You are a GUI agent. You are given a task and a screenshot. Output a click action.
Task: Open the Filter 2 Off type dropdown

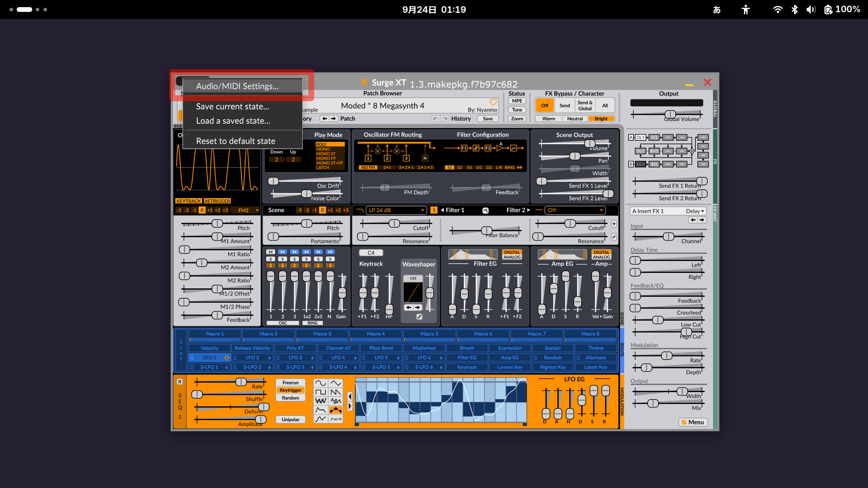[x=575, y=210]
